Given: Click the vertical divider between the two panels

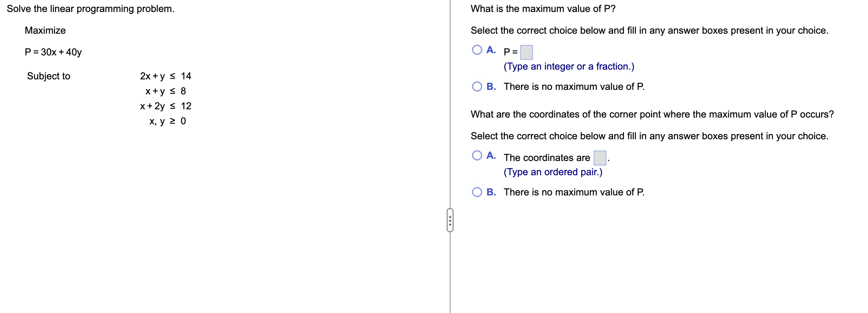Looking at the screenshot, I should 450,112.
